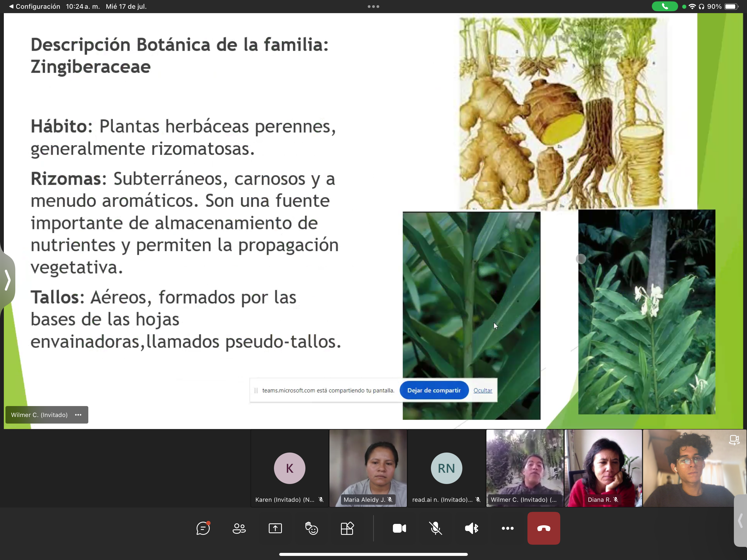
Task: Expand the left side panel chevron
Action: click(x=7, y=280)
